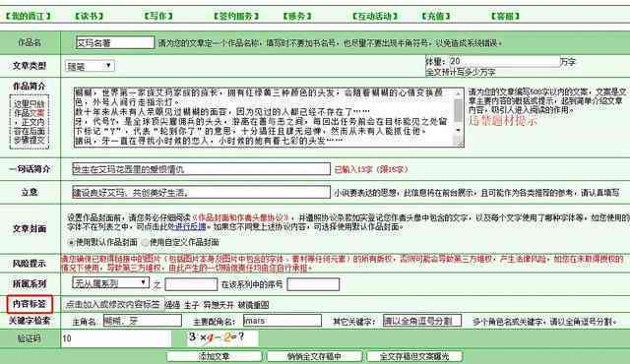The height and width of the screenshot is (364, 630).
Task: Click the 悄悄全文存稿中 button
Action: [315, 356]
